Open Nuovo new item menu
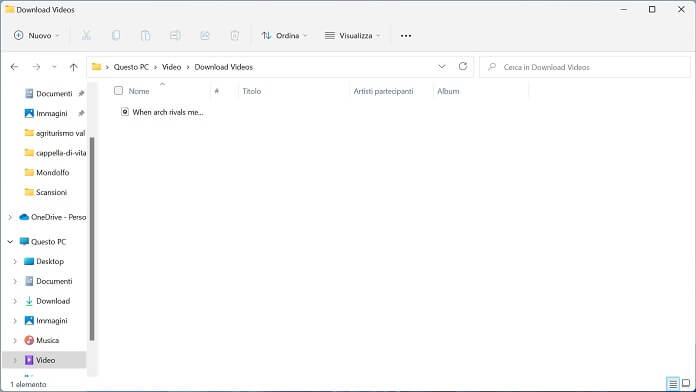696x392 pixels. (x=36, y=36)
